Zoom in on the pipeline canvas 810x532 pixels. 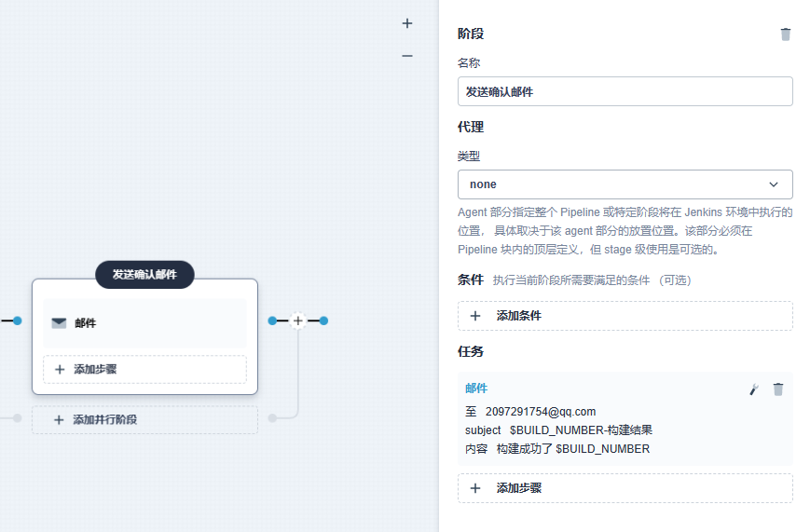[407, 23]
